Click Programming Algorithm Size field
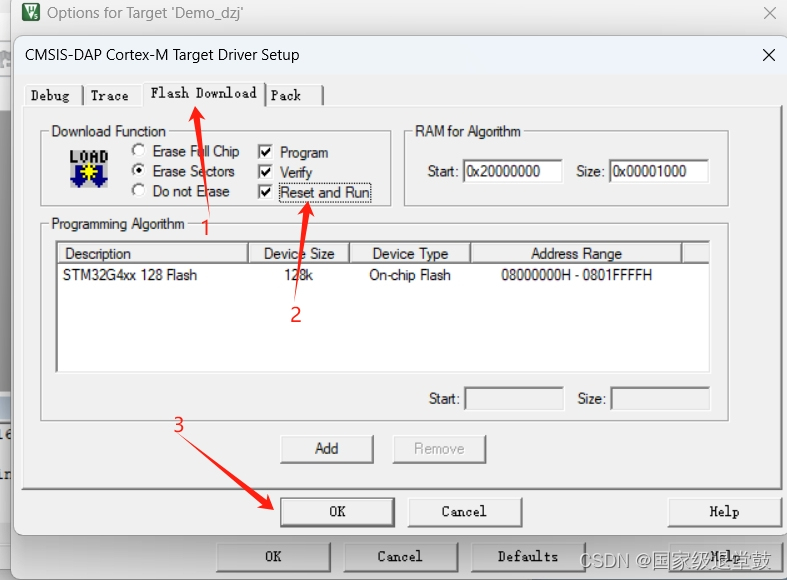Image resolution: width=787 pixels, height=580 pixels. 661,399
